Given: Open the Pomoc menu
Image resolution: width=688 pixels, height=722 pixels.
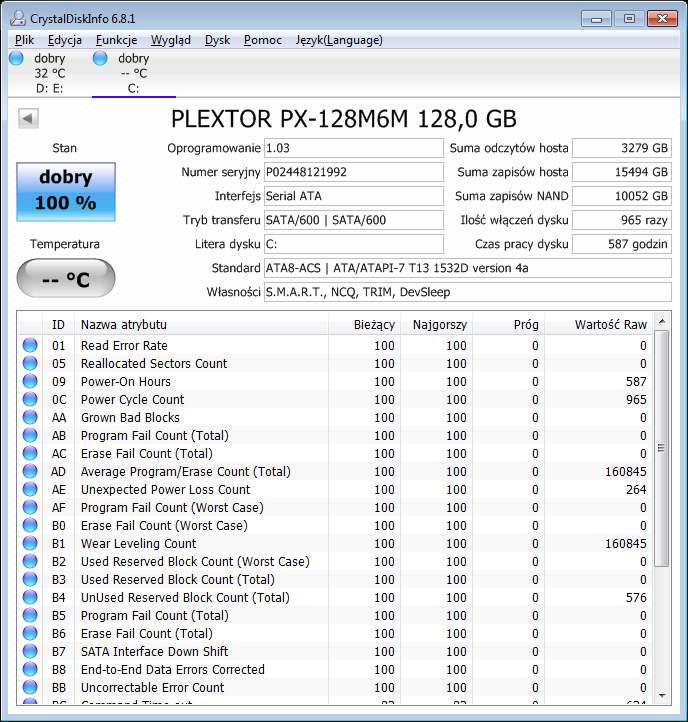Looking at the screenshot, I should pyautogui.click(x=262, y=40).
